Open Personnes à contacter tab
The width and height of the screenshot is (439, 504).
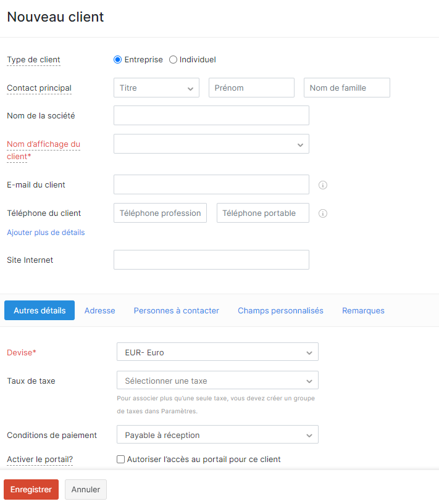tap(176, 310)
